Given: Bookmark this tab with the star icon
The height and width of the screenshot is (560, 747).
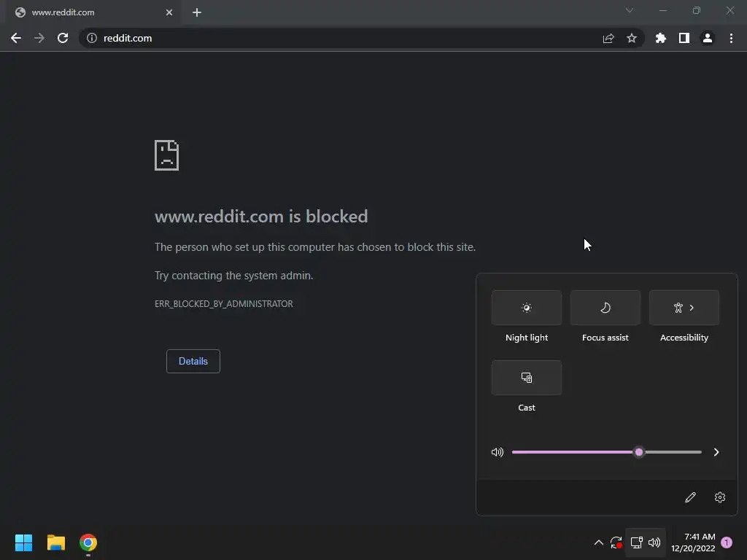Looking at the screenshot, I should (632, 38).
